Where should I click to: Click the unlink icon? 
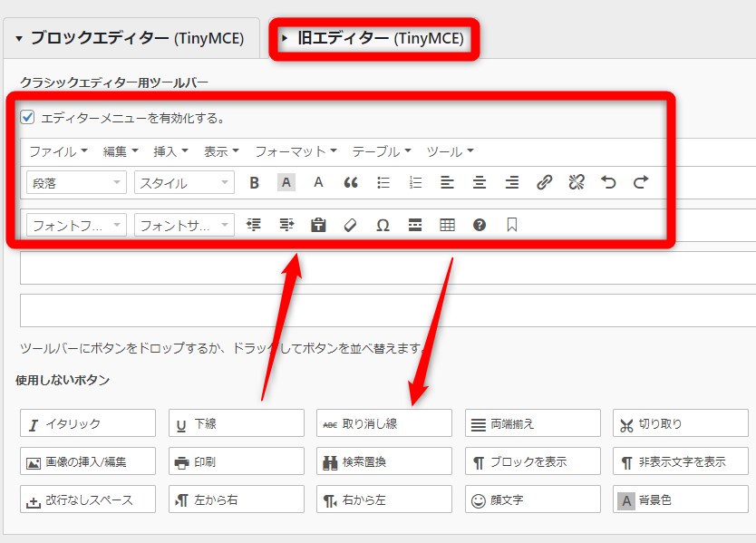pos(577,182)
